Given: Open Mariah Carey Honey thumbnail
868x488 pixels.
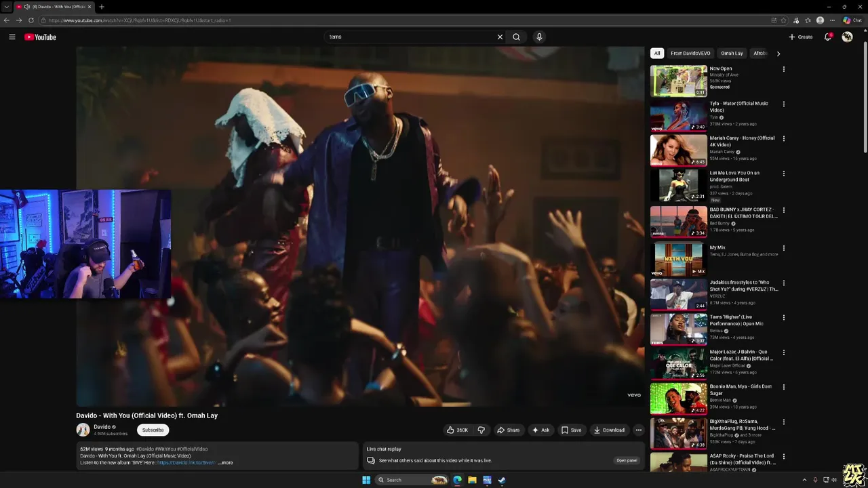Looking at the screenshot, I should click(x=678, y=150).
